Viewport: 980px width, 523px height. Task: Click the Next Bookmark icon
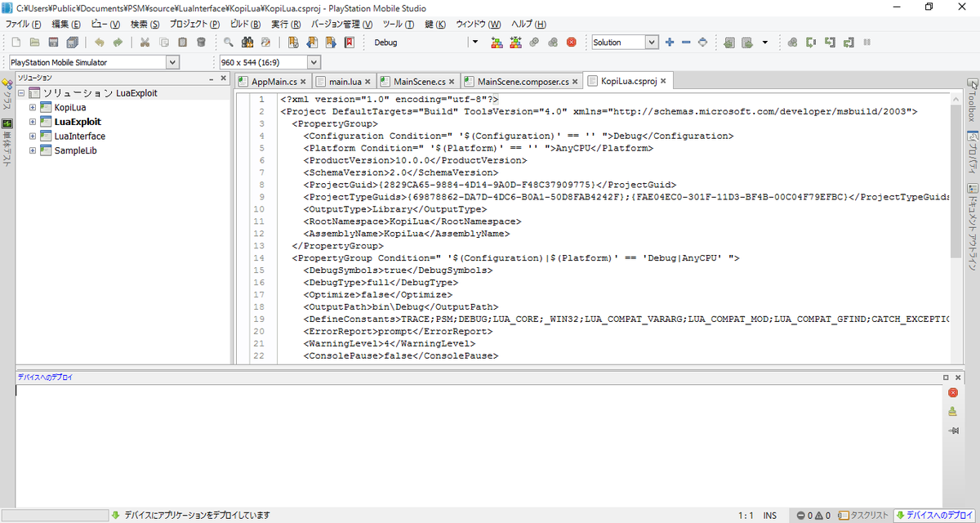(331, 42)
